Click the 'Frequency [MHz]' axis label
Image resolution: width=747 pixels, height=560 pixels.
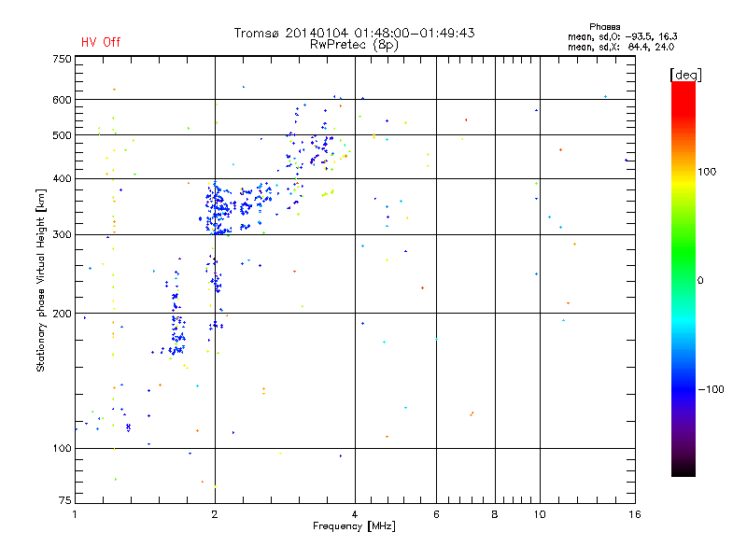coord(354,526)
